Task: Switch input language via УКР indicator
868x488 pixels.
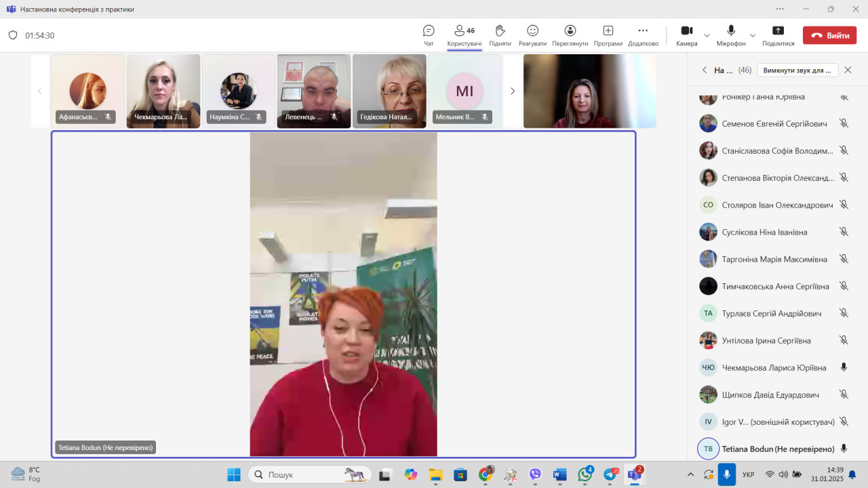Action: coord(749,474)
